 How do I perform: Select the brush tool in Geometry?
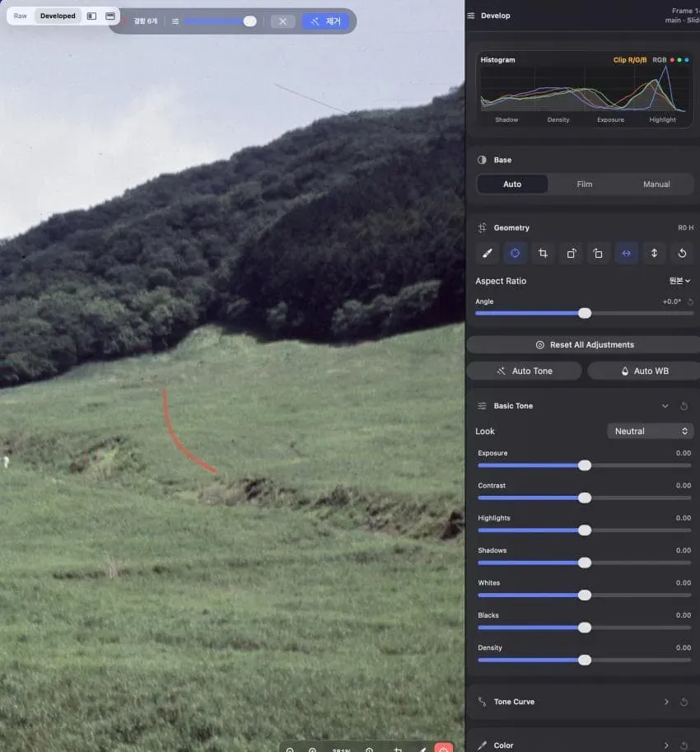click(x=488, y=253)
